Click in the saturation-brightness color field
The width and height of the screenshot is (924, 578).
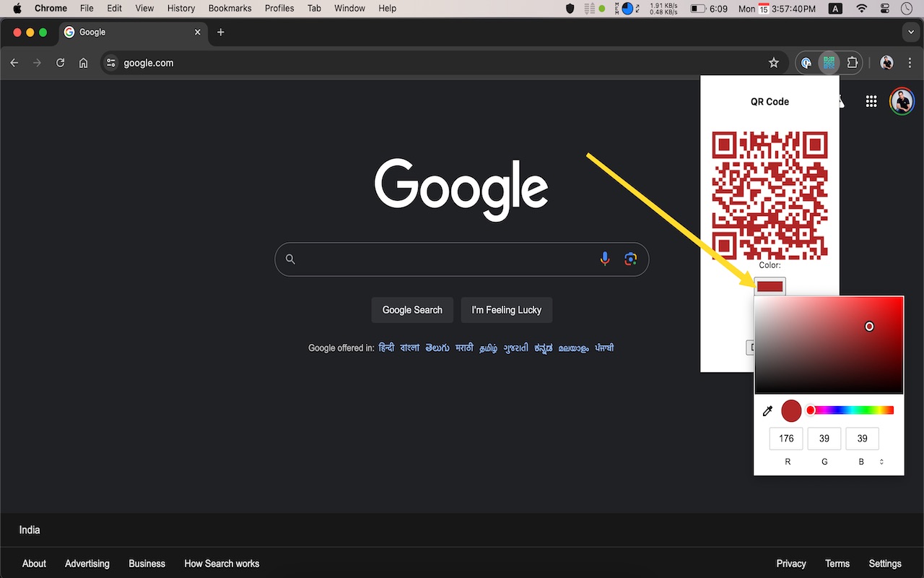[x=829, y=345]
